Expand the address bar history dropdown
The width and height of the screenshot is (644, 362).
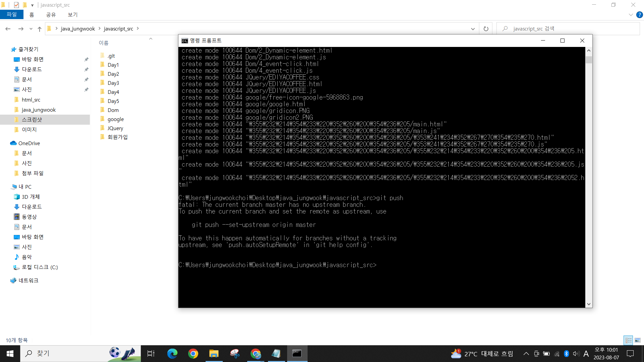point(473,29)
